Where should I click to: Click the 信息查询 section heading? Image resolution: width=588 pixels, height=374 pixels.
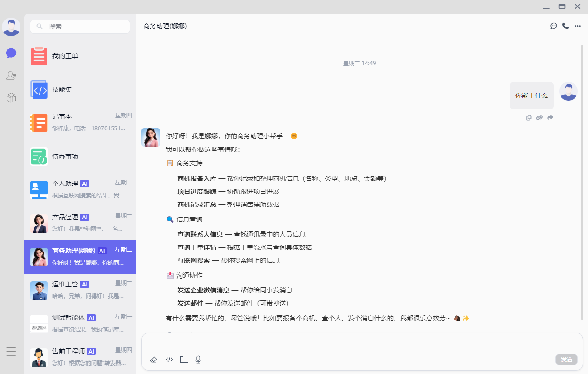[189, 219]
